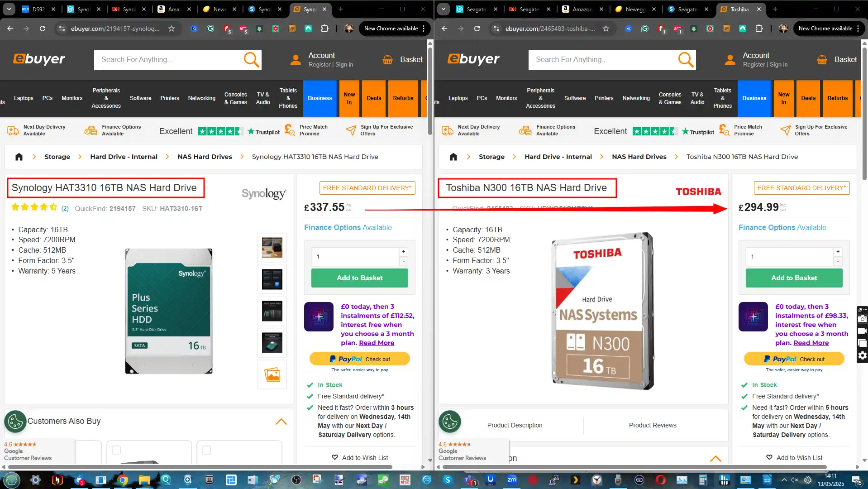Click the wish list heart icon for Synology drive

coord(335,457)
